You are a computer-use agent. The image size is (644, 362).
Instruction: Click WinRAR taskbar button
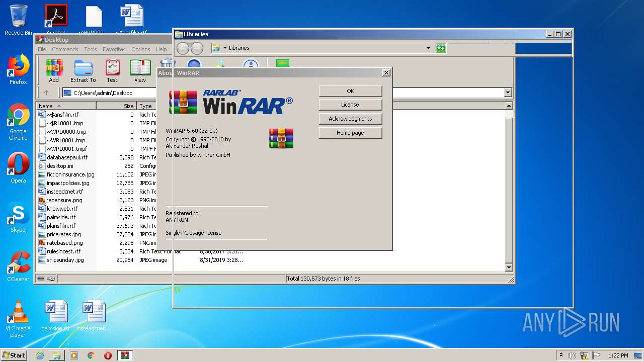tap(125, 355)
